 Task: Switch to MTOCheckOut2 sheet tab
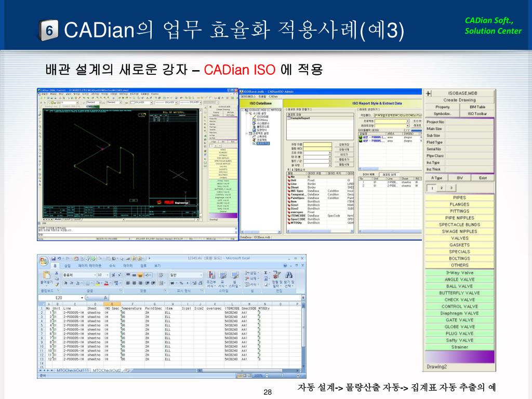tap(107, 370)
